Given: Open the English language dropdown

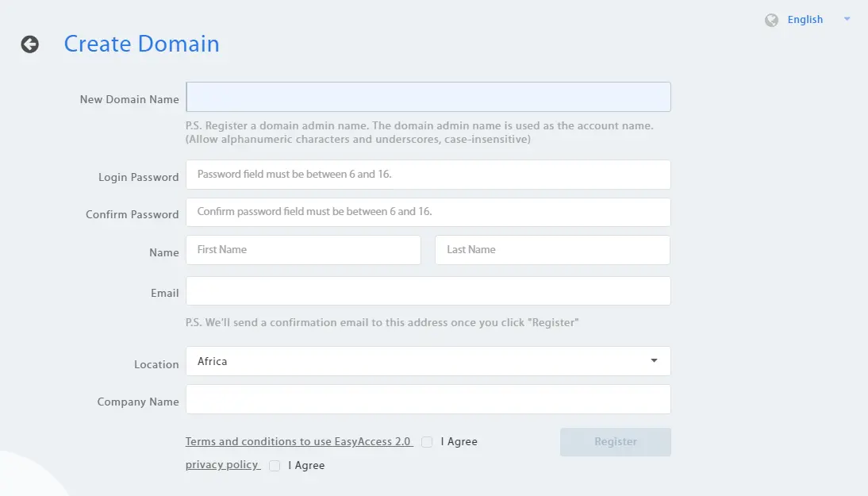Looking at the screenshot, I should coord(805,20).
